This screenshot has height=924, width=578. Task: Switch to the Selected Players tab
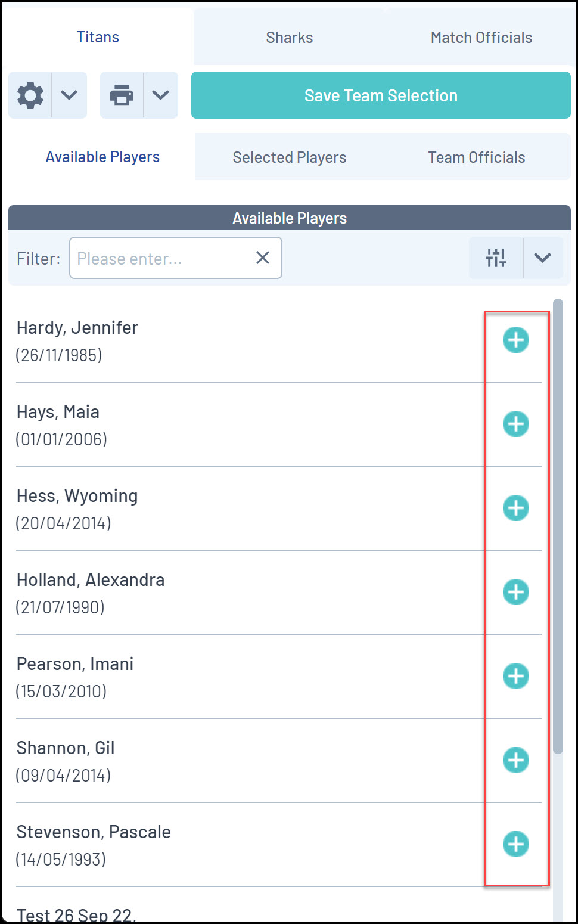(290, 157)
